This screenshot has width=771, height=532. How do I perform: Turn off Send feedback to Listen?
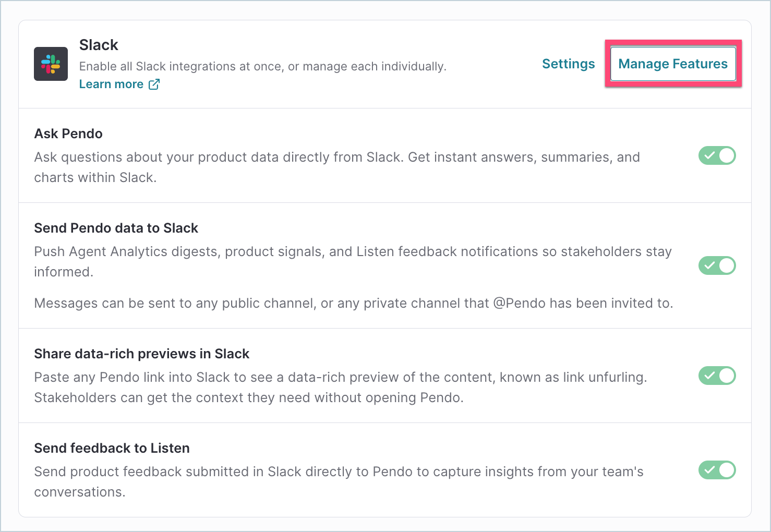coord(717,470)
